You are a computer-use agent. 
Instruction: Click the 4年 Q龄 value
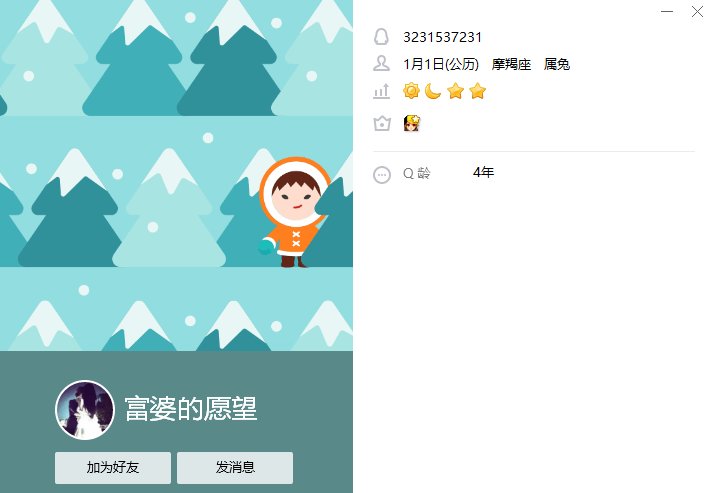pyautogui.click(x=483, y=172)
